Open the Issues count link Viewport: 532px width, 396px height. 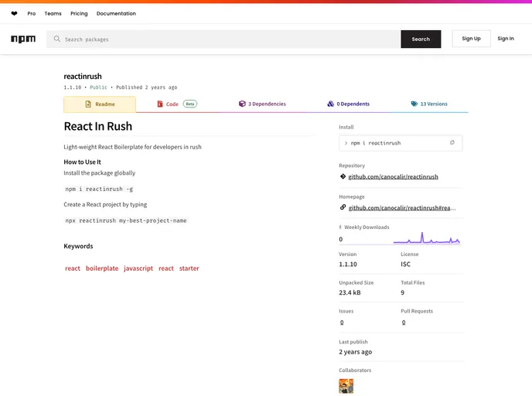[x=342, y=323]
